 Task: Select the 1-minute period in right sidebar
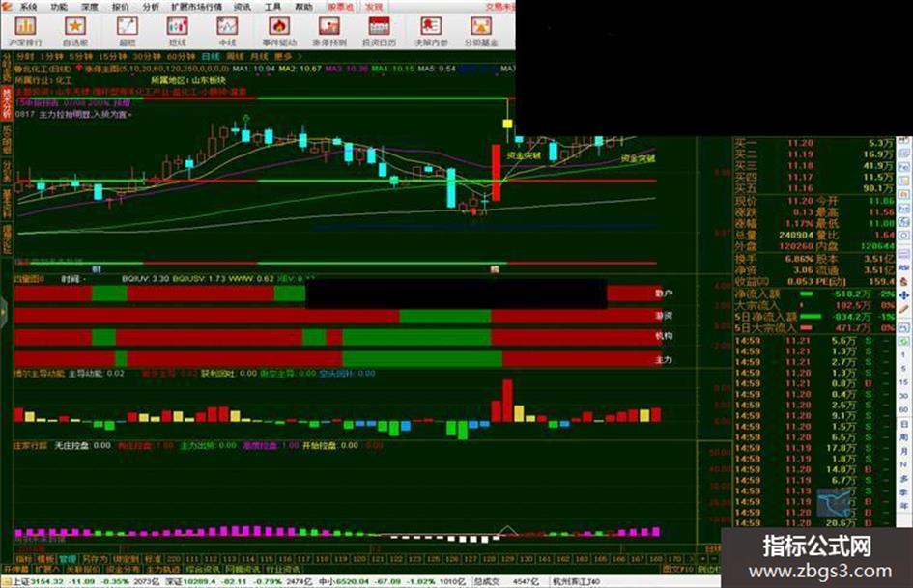click(x=903, y=354)
